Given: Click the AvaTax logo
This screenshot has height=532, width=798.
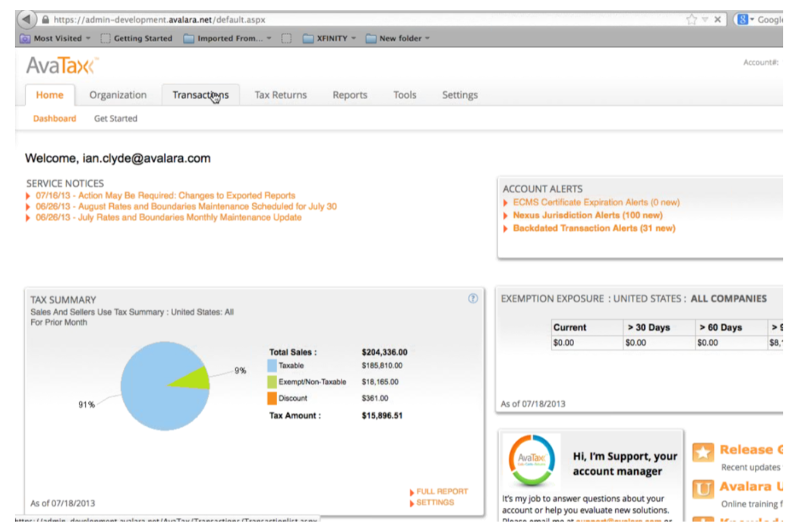Looking at the screenshot, I should [x=62, y=66].
